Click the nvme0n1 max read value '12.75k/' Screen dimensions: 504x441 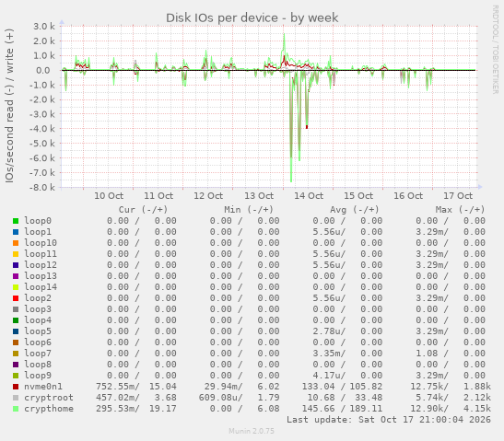coord(429,387)
